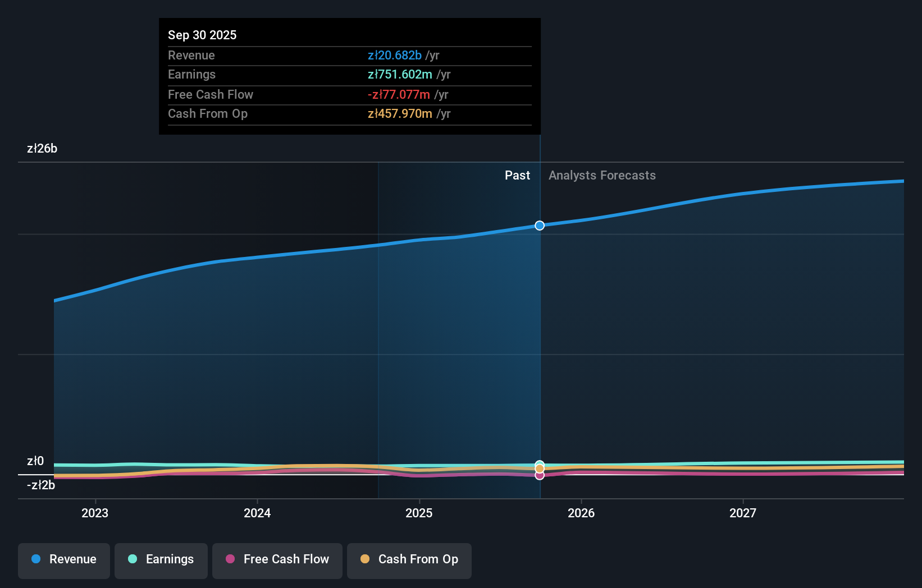Toggle the Revenue series blue dot icon
922x588 pixels.
[36, 559]
